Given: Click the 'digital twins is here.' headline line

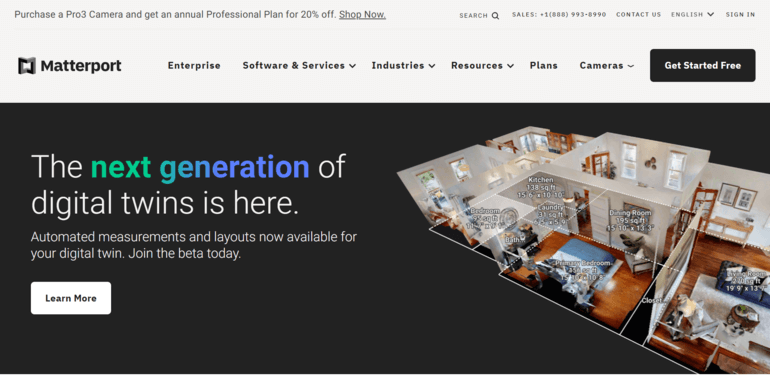Looking at the screenshot, I should tap(165, 203).
